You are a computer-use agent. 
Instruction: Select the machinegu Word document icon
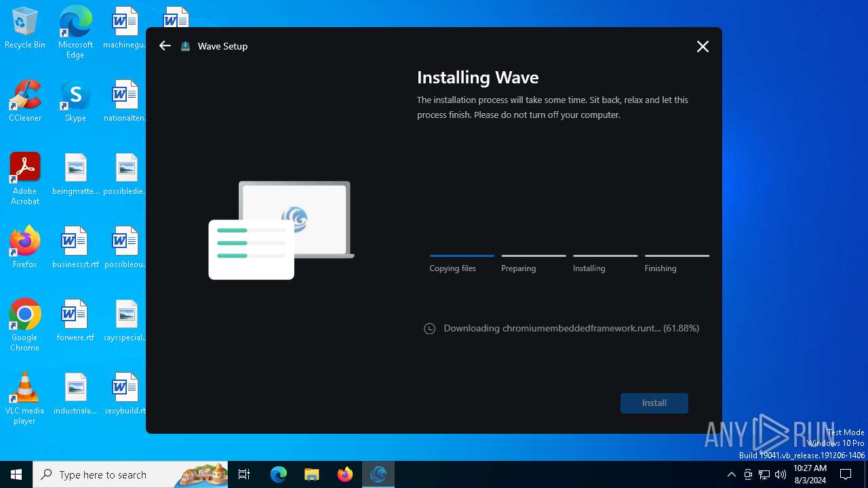click(x=125, y=28)
